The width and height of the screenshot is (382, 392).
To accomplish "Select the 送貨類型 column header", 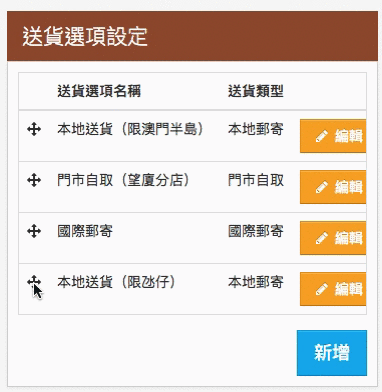I will click(x=256, y=91).
